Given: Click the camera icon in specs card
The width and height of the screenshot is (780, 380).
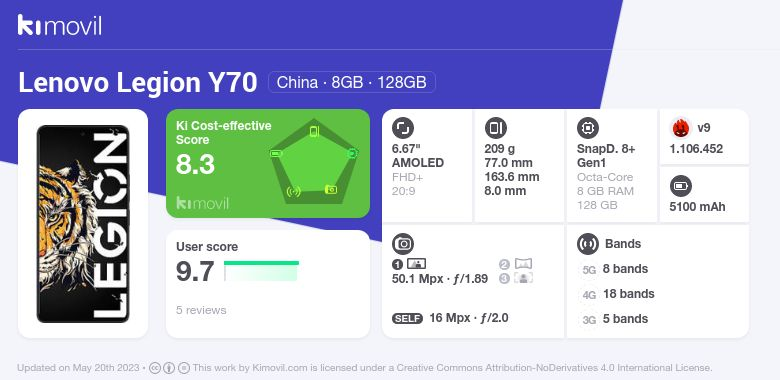Looking at the screenshot, I should pos(403,244).
